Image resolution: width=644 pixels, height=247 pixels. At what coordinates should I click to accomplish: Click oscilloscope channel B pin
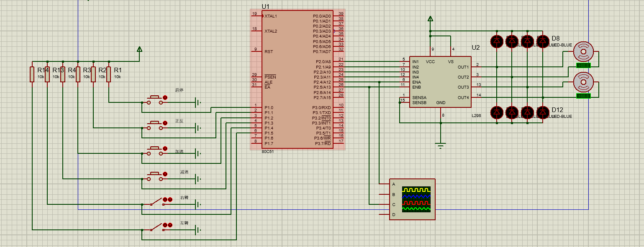click(384, 194)
